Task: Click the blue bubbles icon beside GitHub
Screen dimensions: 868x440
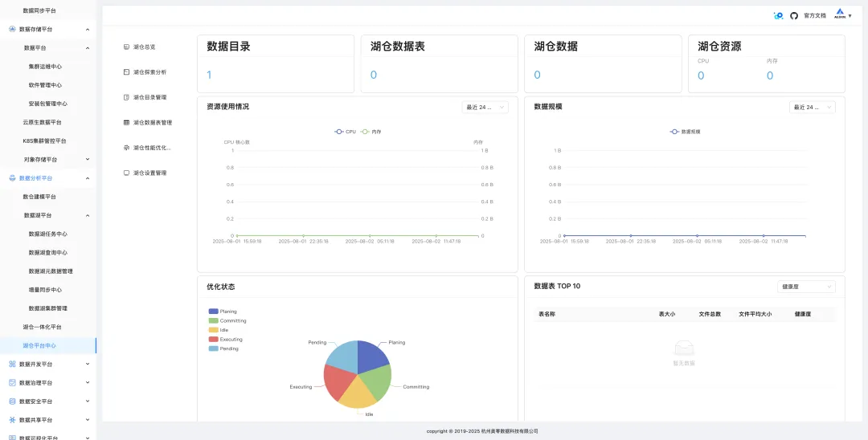Action: pos(778,15)
